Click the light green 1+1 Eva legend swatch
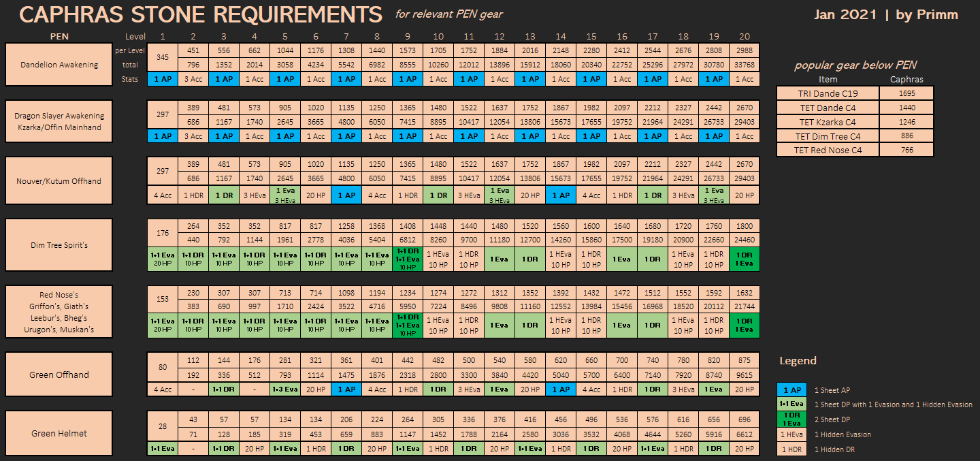 point(791,404)
